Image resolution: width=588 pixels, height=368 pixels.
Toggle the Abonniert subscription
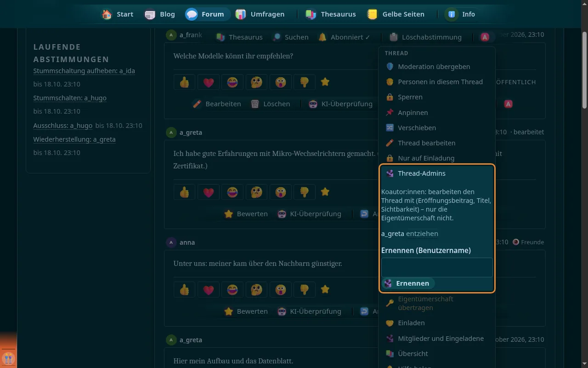coord(345,37)
